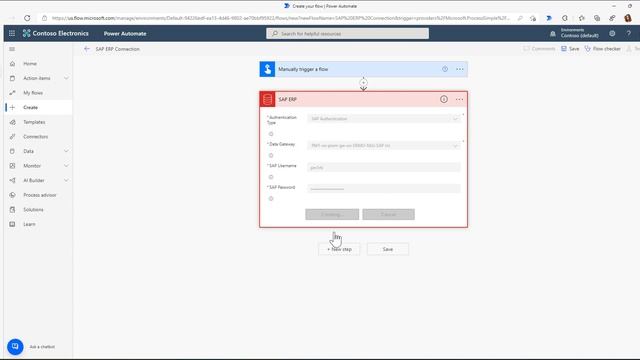Viewport: 640px width, 360px height.
Task: Open the browser favorites star icon
Action: click(x=582, y=18)
